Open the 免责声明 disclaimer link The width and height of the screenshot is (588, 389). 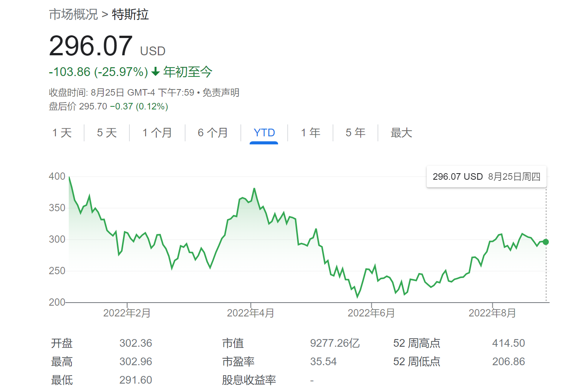[221, 92]
